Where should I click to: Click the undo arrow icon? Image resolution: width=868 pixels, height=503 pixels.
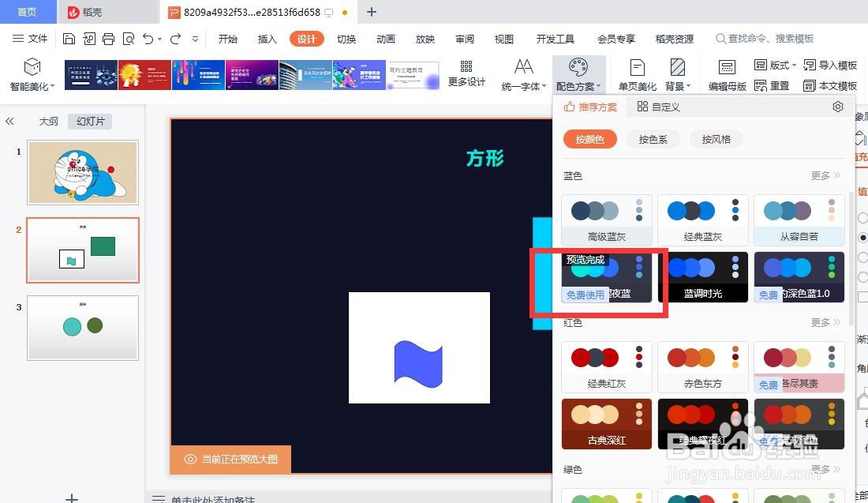tap(148, 38)
